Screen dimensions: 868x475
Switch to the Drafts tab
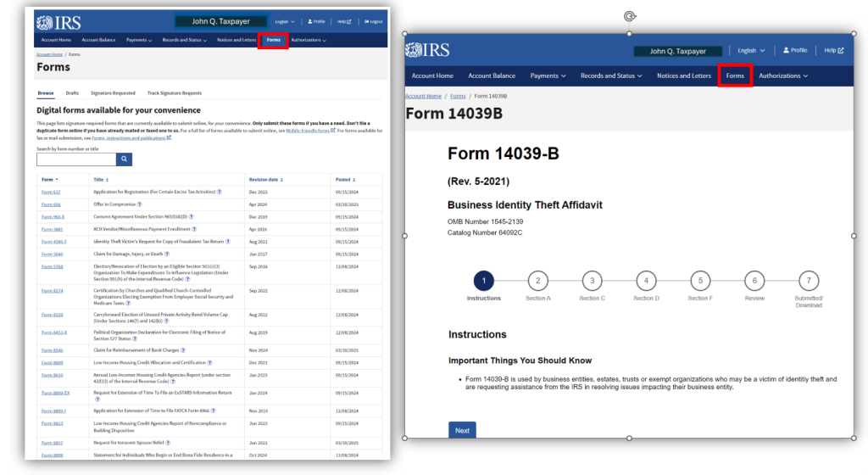[72, 93]
